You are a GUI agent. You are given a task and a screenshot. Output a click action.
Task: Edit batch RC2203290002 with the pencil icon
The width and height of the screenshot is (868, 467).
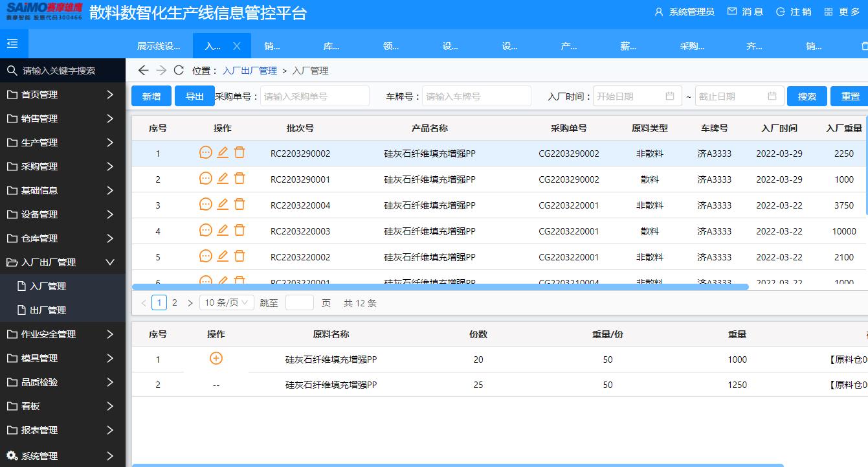(223, 153)
